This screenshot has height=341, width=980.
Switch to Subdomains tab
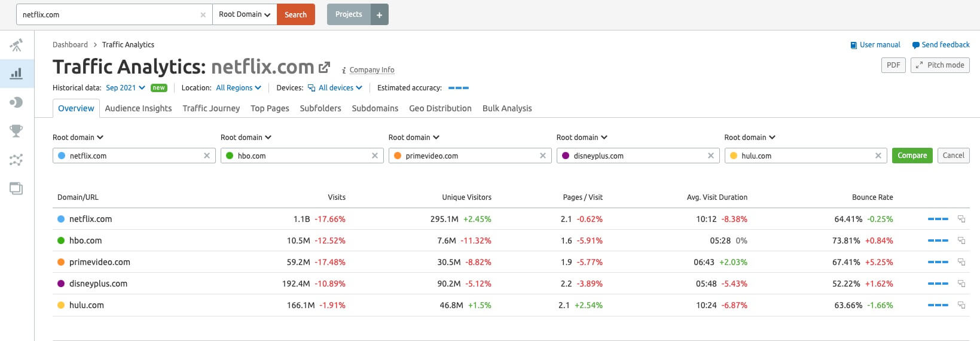coord(375,108)
